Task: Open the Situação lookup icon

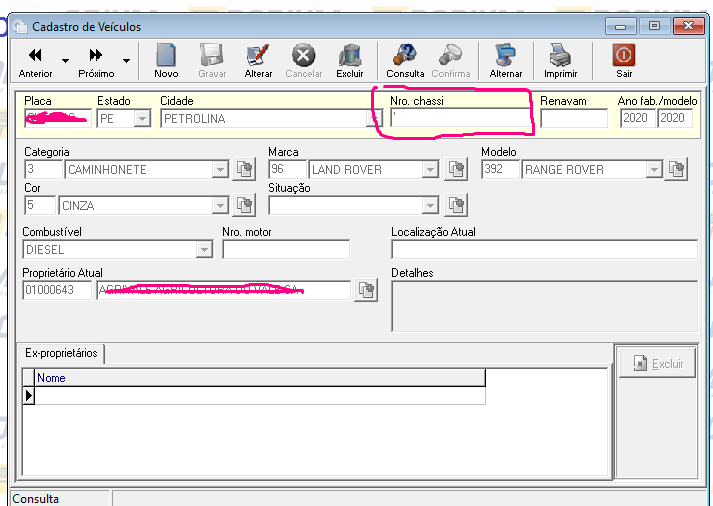Action: coord(456,205)
